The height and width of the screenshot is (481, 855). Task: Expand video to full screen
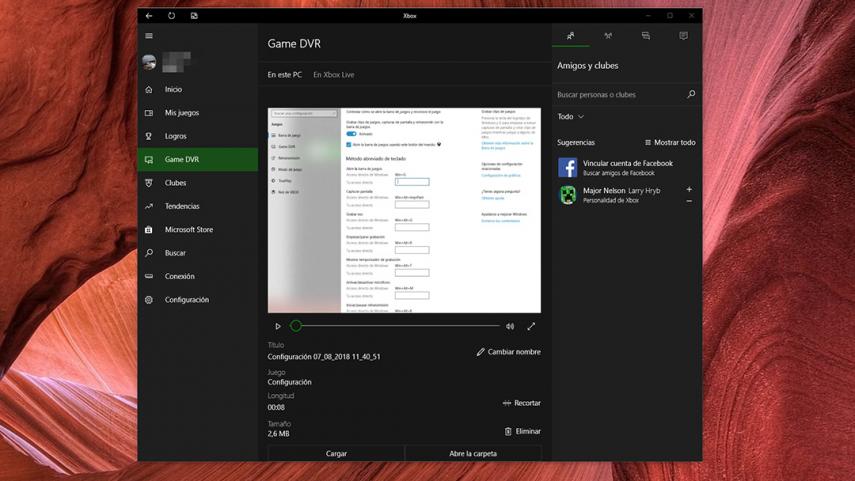pyautogui.click(x=531, y=326)
